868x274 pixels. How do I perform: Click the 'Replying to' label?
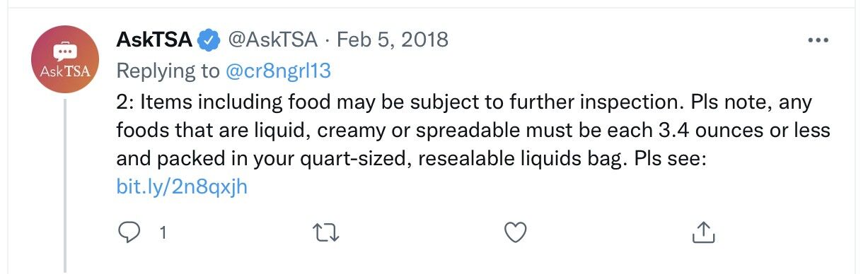tap(168, 71)
